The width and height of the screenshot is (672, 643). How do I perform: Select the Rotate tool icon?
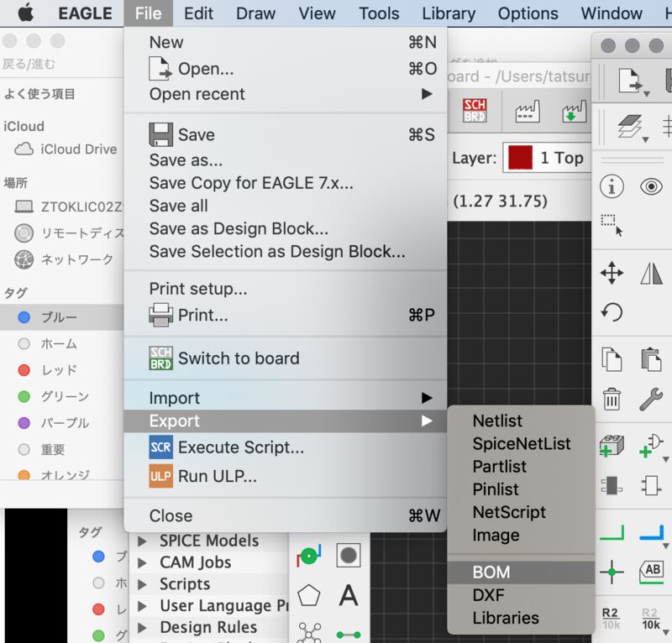tap(612, 312)
